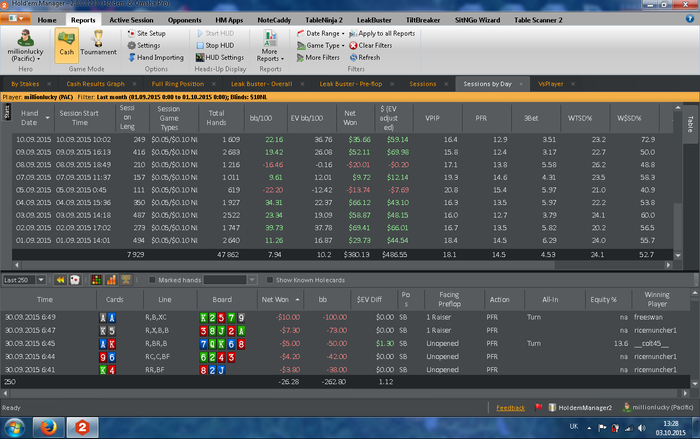Viewport: 700px width, 439px height.
Task: Switch to Cash Results Graph tab
Action: tap(96, 84)
